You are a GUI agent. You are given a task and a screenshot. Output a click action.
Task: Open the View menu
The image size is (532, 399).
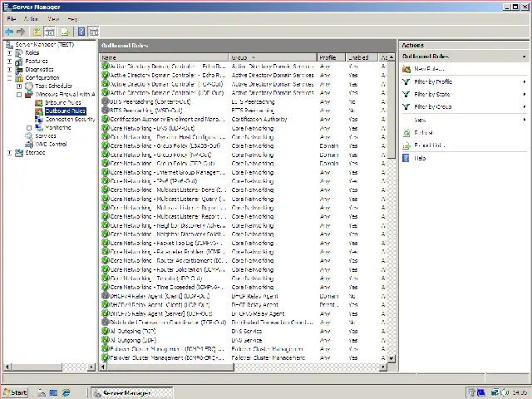[x=53, y=18]
